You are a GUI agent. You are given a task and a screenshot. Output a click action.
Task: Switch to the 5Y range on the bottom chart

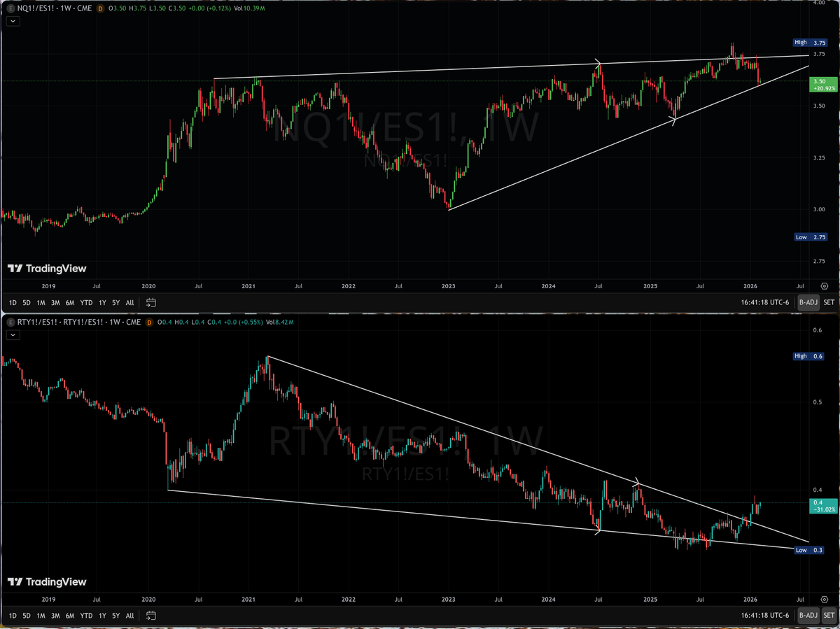(x=116, y=616)
